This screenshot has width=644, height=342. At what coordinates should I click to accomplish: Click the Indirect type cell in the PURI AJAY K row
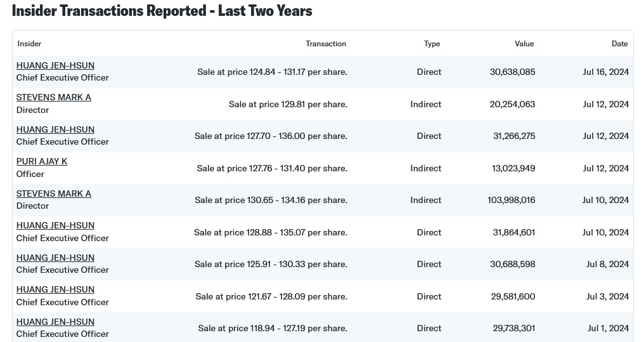(425, 168)
